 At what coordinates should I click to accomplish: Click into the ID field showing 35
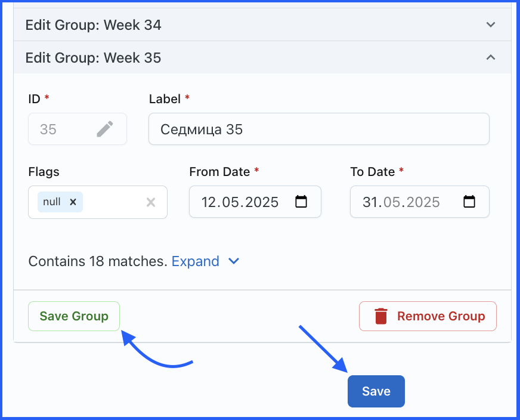point(60,129)
